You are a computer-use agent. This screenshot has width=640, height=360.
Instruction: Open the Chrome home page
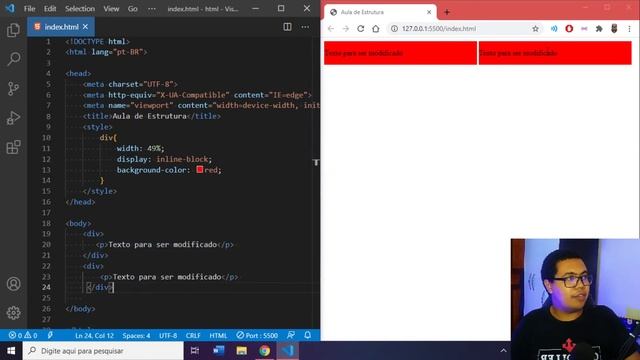[x=376, y=29]
